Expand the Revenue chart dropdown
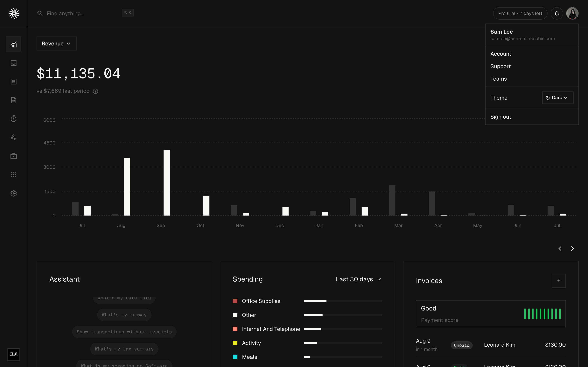Viewport: 588px width, 367px height. [56, 44]
